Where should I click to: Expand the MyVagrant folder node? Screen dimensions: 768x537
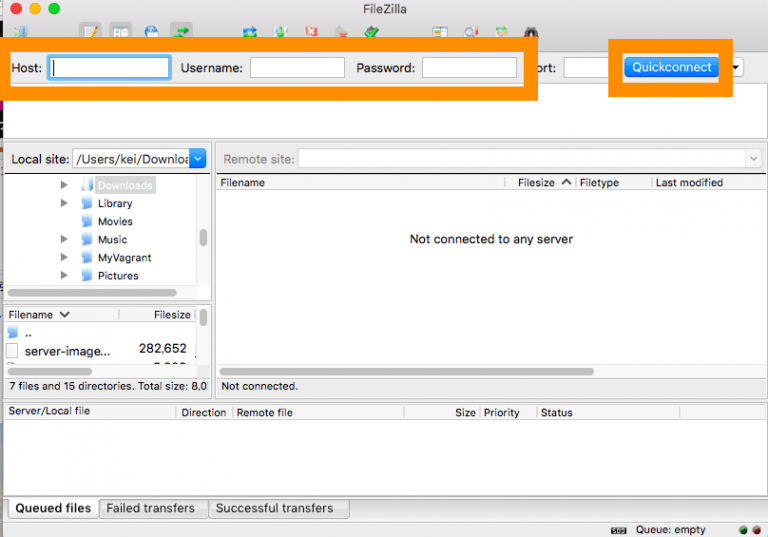(x=64, y=258)
